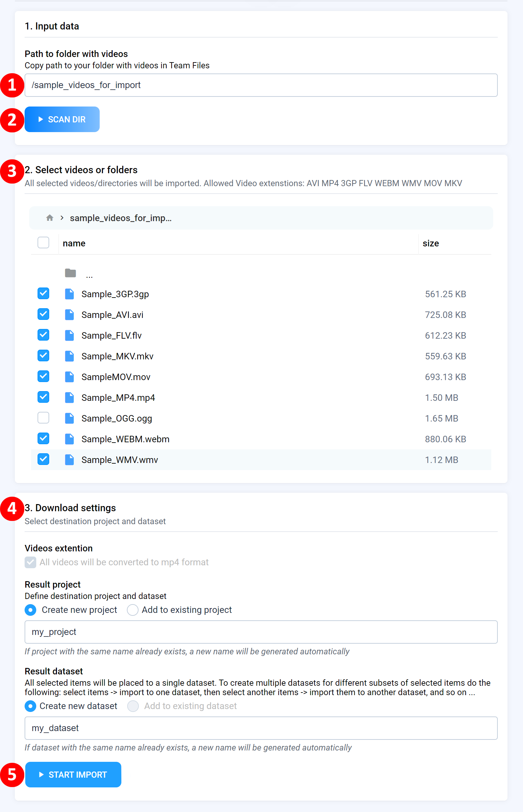Click the size column header
Image resolution: width=523 pixels, height=812 pixels.
pyautogui.click(x=431, y=243)
